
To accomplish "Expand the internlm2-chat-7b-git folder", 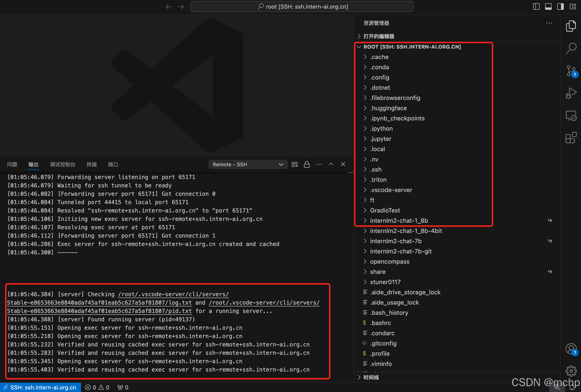I will pyautogui.click(x=457, y=251).
